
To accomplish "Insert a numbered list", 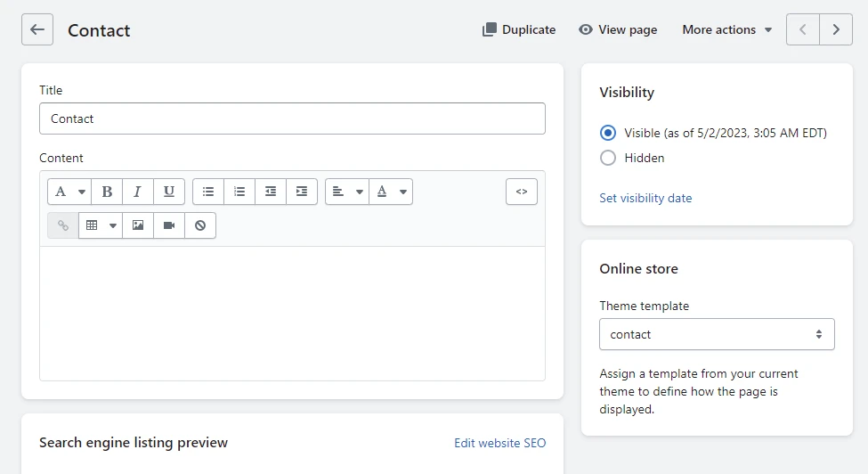I will point(239,192).
